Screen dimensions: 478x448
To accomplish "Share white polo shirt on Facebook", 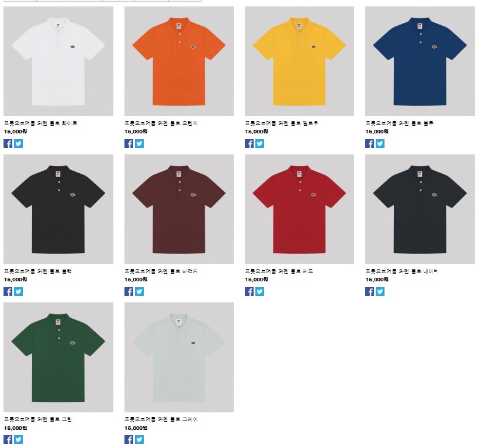I will 8,143.
